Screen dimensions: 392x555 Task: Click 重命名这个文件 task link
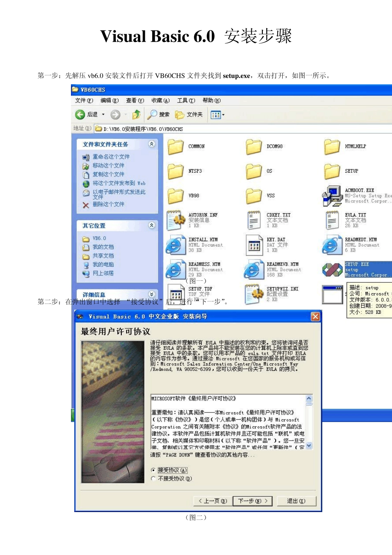click(x=111, y=157)
